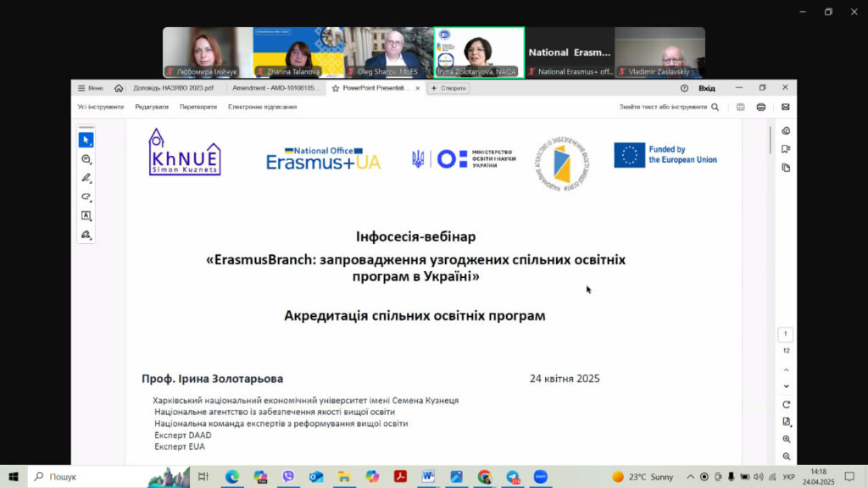Open the Меню hamburger menu
Viewport: 868px width, 488px height.
click(x=91, y=88)
